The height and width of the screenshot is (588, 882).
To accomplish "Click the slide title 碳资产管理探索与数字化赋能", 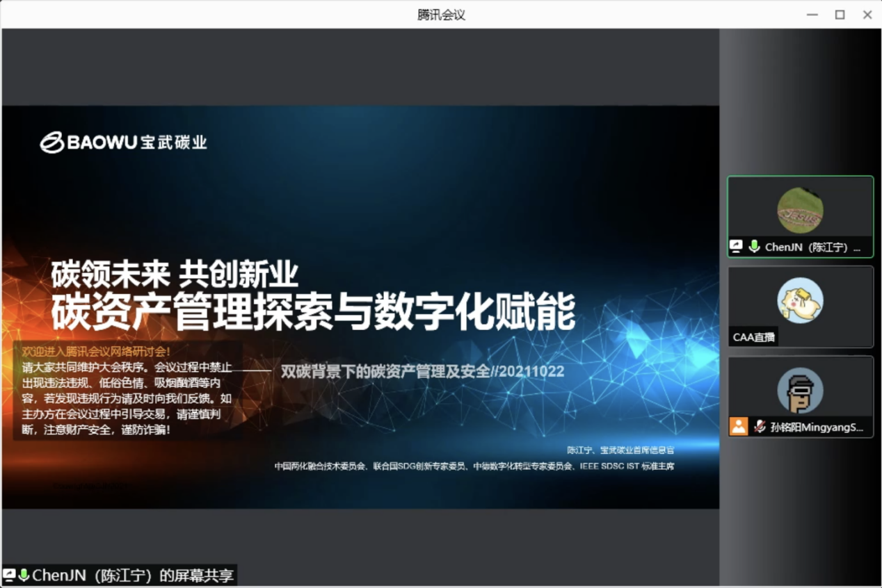I will (x=313, y=312).
